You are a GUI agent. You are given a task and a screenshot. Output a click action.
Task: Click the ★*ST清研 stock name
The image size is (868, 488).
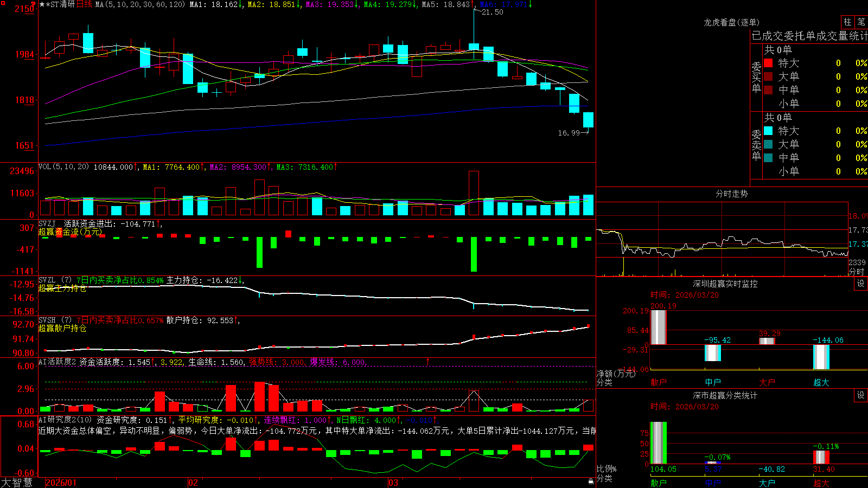(57, 4)
